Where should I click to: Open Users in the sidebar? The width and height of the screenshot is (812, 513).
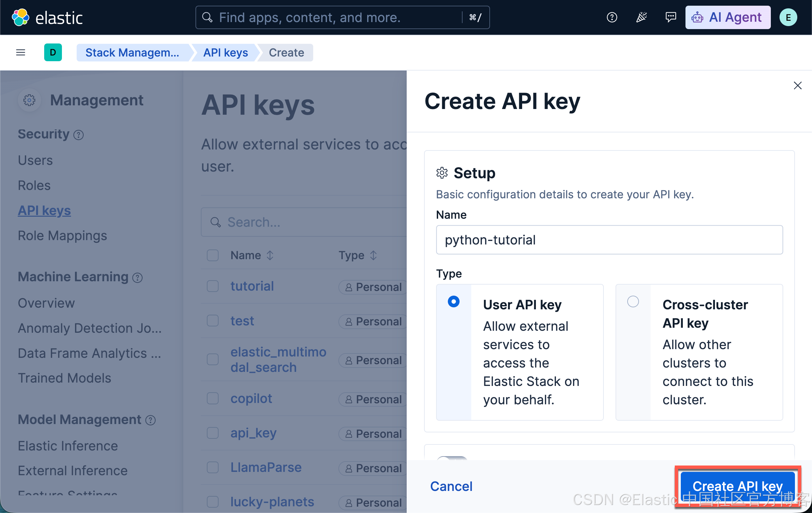point(35,160)
